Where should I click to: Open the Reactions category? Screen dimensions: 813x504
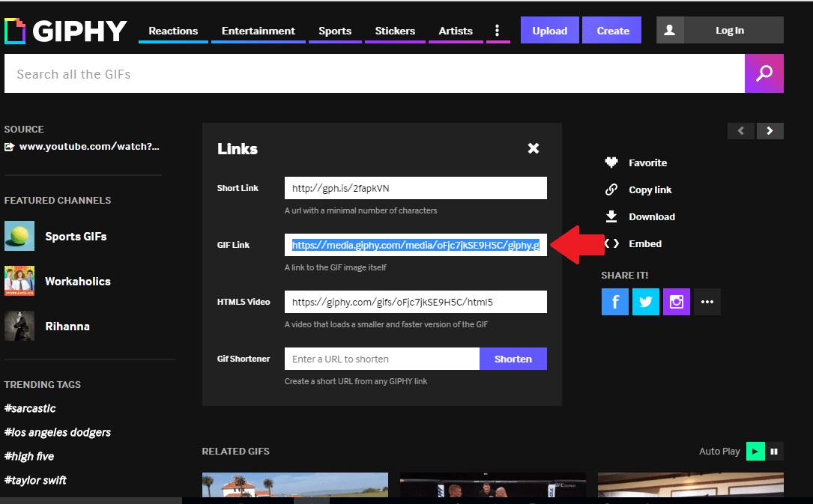pyautogui.click(x=173, y=31)
